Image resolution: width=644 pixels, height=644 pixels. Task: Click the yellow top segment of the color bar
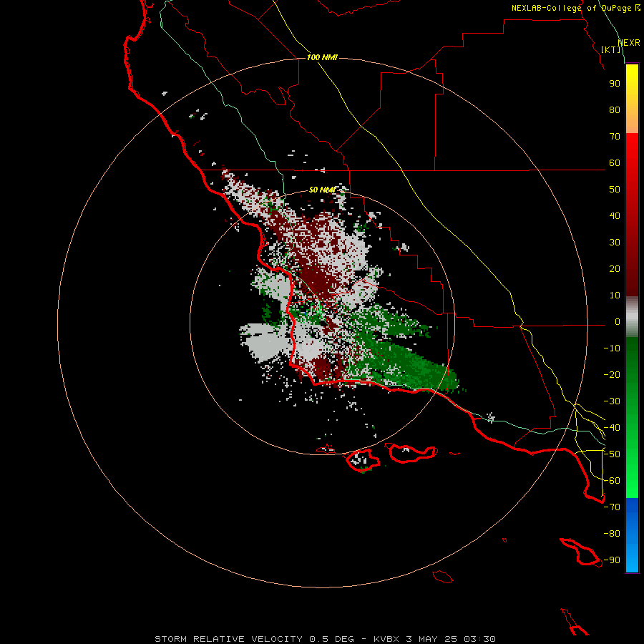pos(632,99)
